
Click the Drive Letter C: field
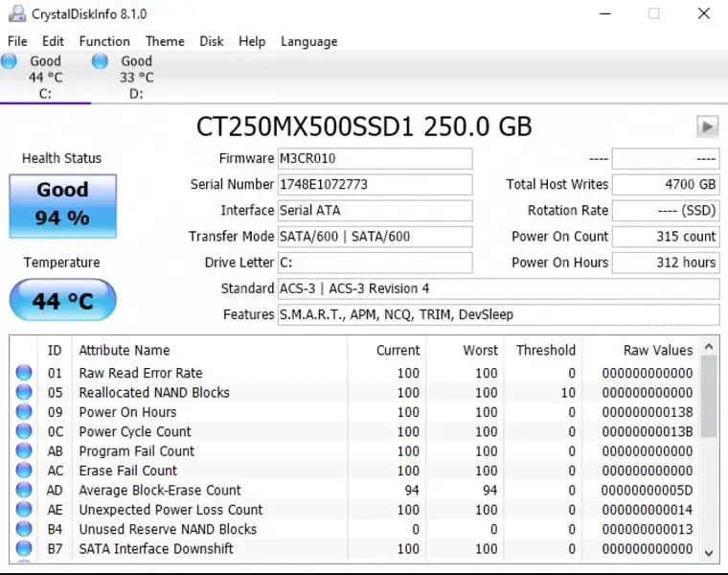coord(375,263)
